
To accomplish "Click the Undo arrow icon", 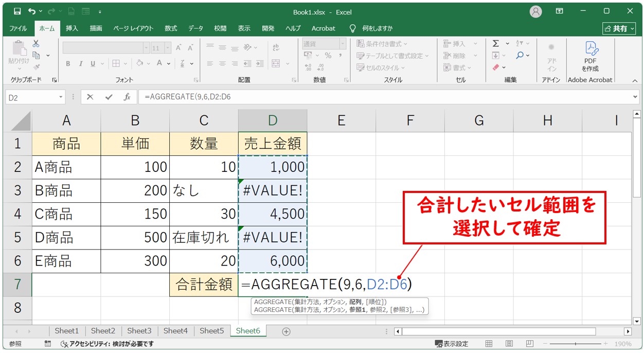I will click(x=32, y=11).
